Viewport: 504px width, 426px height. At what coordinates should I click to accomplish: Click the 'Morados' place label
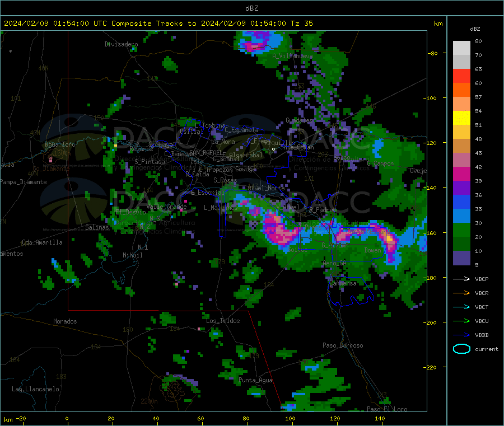pyautogui.click(x=65, y=321)
